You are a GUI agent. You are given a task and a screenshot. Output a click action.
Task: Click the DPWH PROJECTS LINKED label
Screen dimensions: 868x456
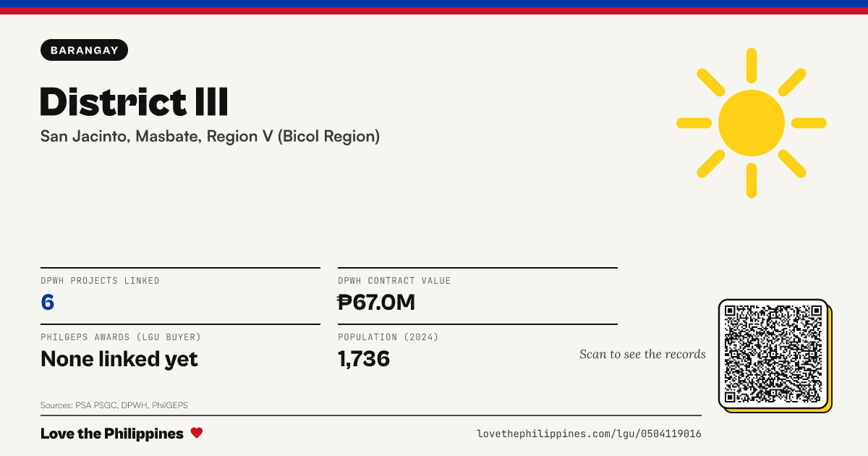pos(100,281)
